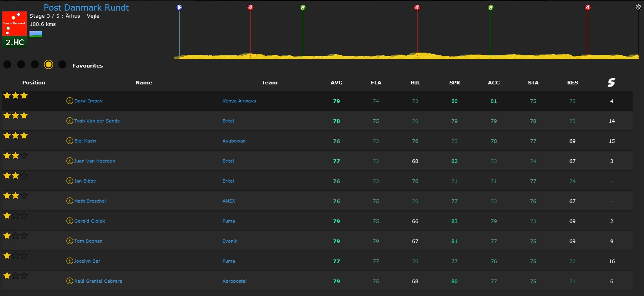
Task: Open rider Ian Bibby's profile
Action: pos(85,181)
